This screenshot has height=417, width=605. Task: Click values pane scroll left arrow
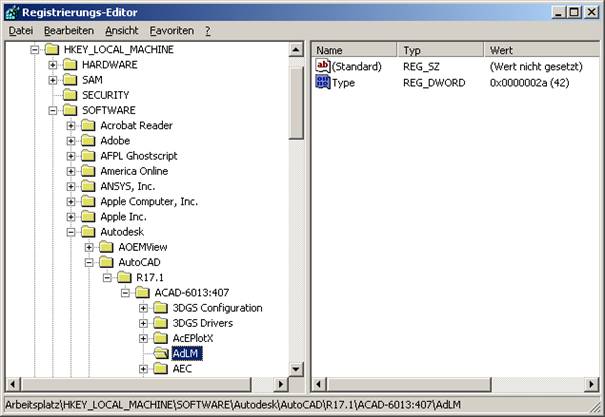point(319,384)
